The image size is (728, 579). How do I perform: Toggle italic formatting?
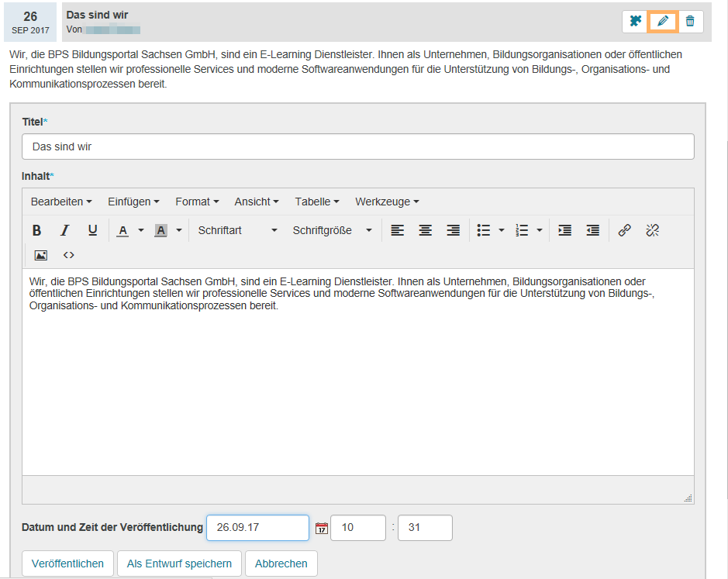coord(65,230)
